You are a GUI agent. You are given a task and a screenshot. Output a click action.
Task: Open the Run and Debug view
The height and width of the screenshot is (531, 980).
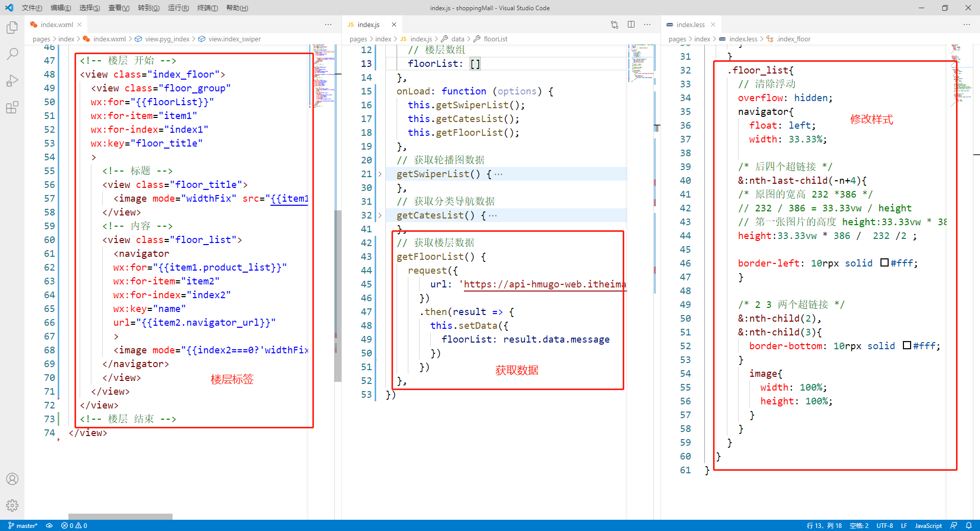point(12,81)
